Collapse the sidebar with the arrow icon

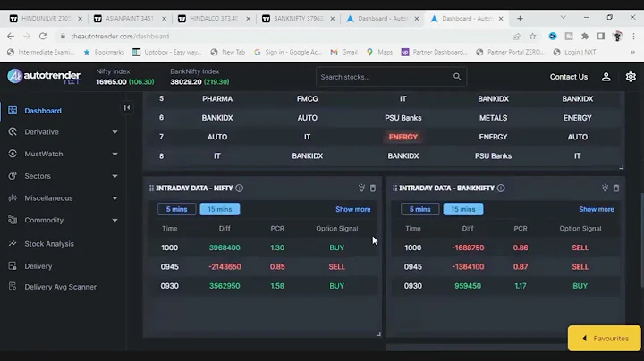[x=127, y=107]
